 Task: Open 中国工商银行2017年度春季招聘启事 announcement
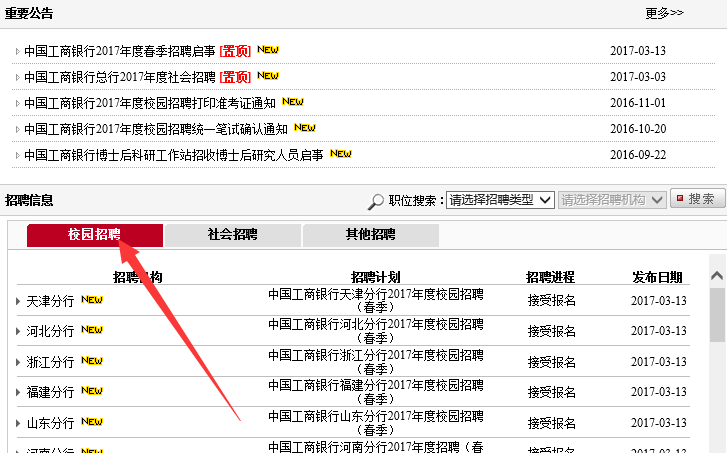coord(120,51)
